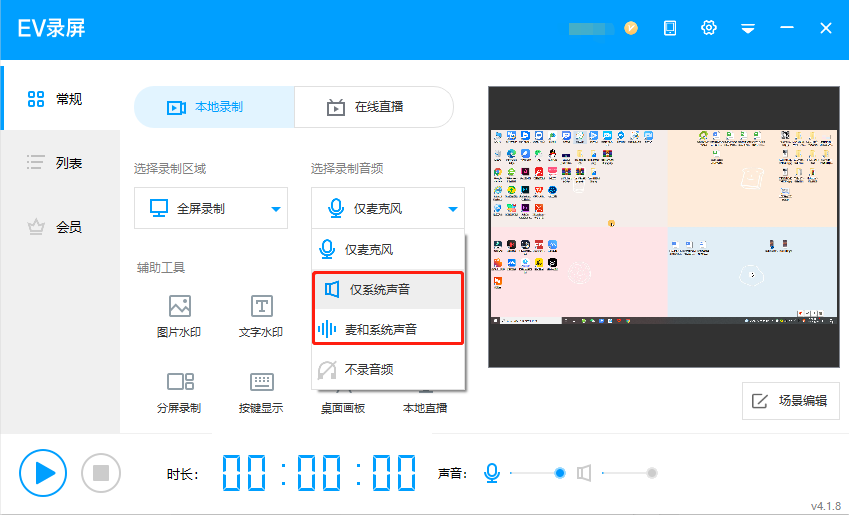Viewport: 849px width, 515px height.
Task: Click the v4.1.8 version label
Action: point(826,506)
